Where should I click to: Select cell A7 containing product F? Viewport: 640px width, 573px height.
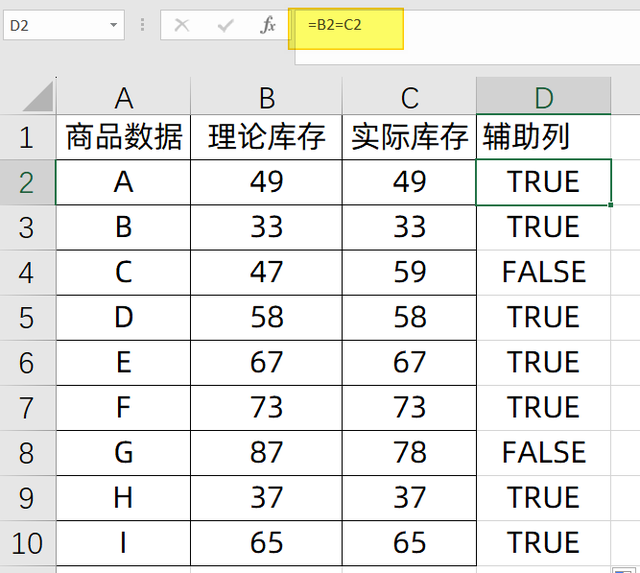[x=123, y=408]
